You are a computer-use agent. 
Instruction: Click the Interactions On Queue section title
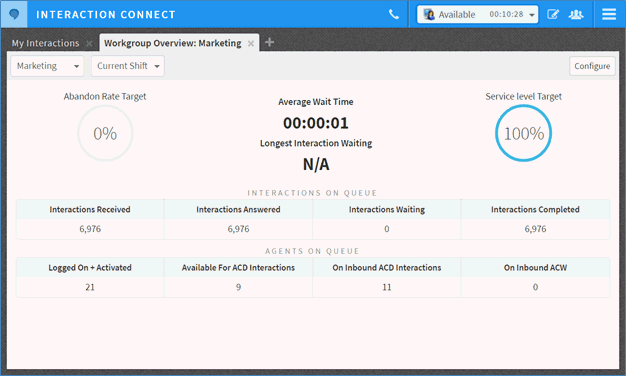coord(312,193)
